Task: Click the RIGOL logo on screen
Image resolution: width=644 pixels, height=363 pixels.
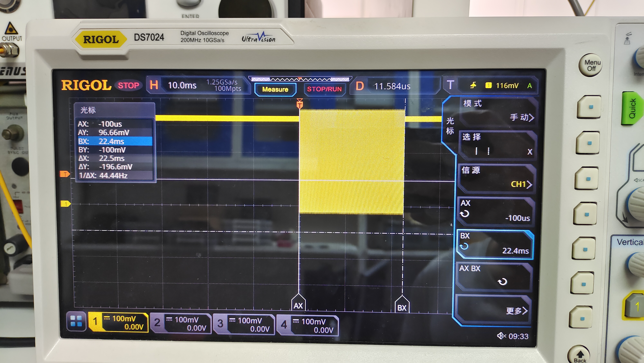Action: pyautogui.click(x=86, y=85)
